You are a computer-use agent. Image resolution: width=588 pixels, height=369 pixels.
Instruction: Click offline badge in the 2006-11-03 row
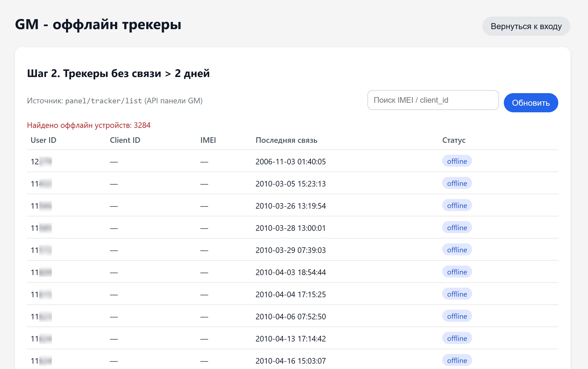click(x=457, y=161)
